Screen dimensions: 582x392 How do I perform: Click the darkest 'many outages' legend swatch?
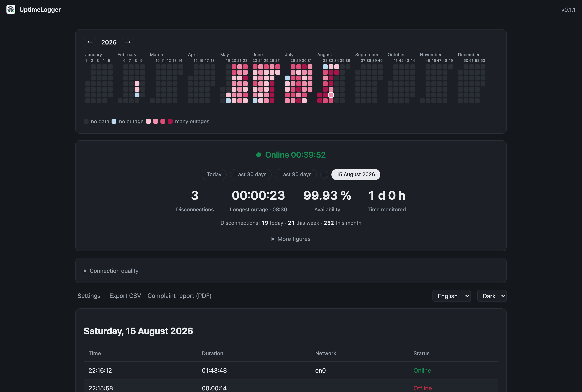(170, 121)
